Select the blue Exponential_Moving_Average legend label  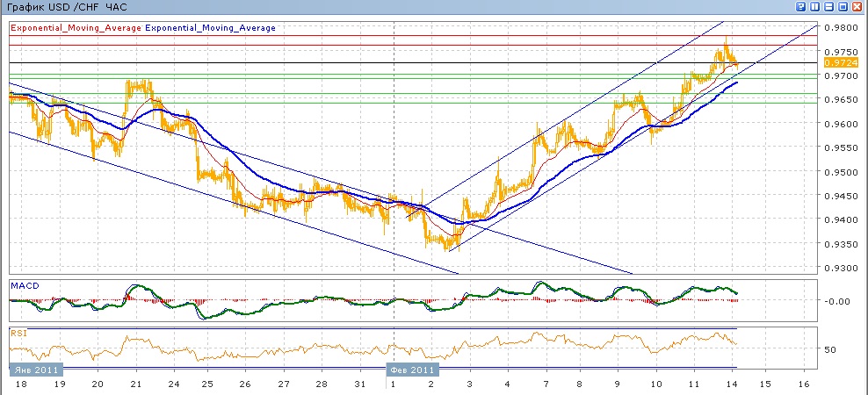tap(210, 28)
